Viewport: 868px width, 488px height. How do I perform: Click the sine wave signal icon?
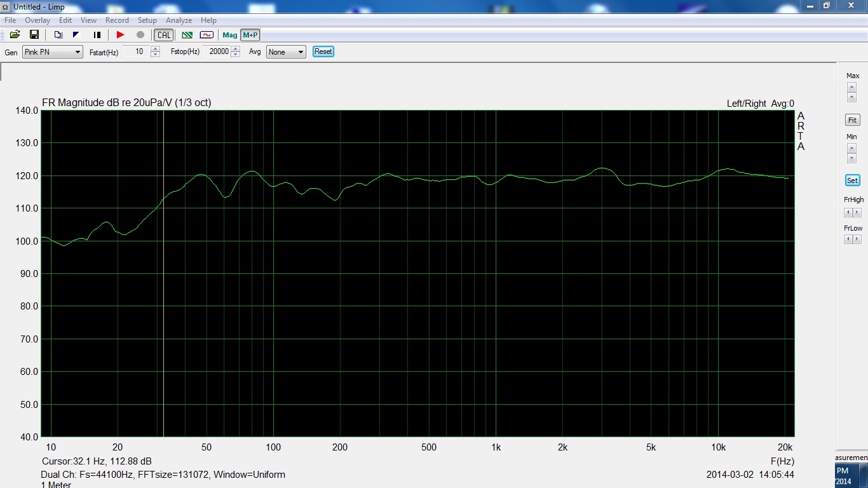pos(207,35)
